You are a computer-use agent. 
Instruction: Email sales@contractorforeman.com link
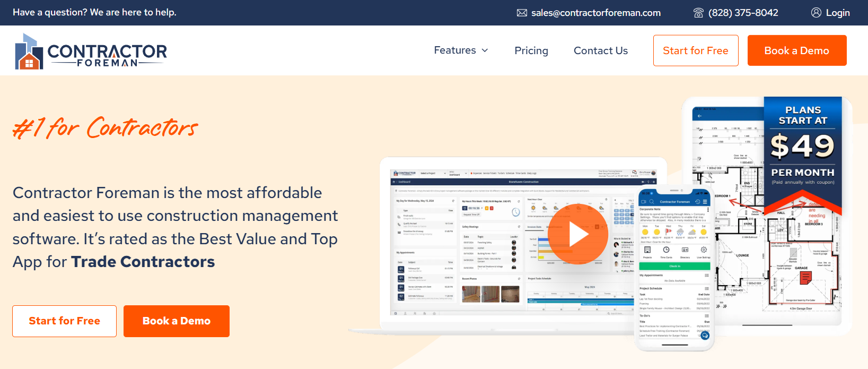pyautogui.click(x=596, y=13)
